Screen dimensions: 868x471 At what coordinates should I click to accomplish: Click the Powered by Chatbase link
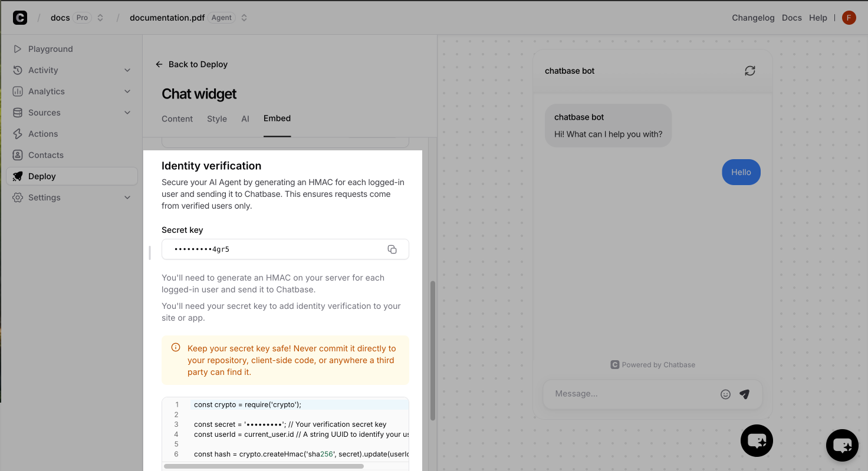pyautogui.click(x=653, y=365)
